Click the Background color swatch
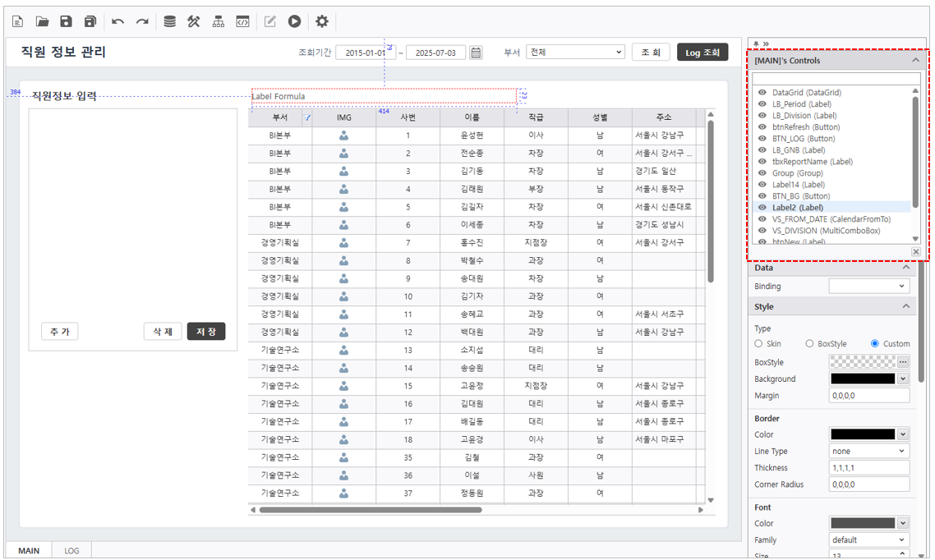This screenshot has height=560, width=935. click(x=863, y=379)
